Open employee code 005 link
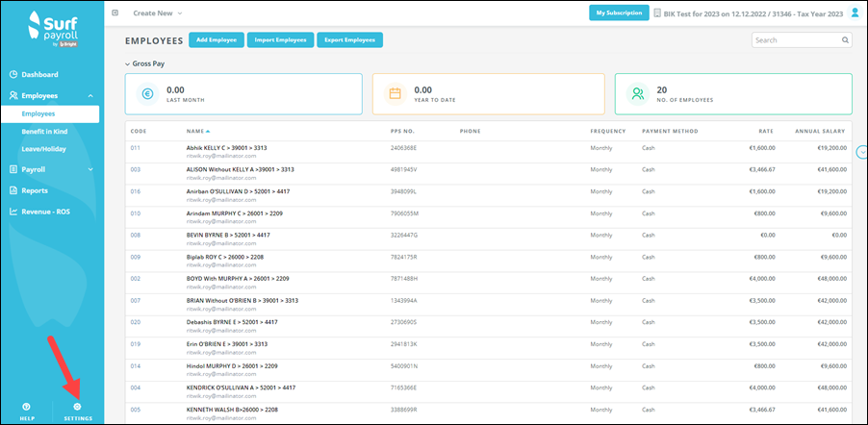Screen dimensions: 868x425 click(x=136, y=410)
